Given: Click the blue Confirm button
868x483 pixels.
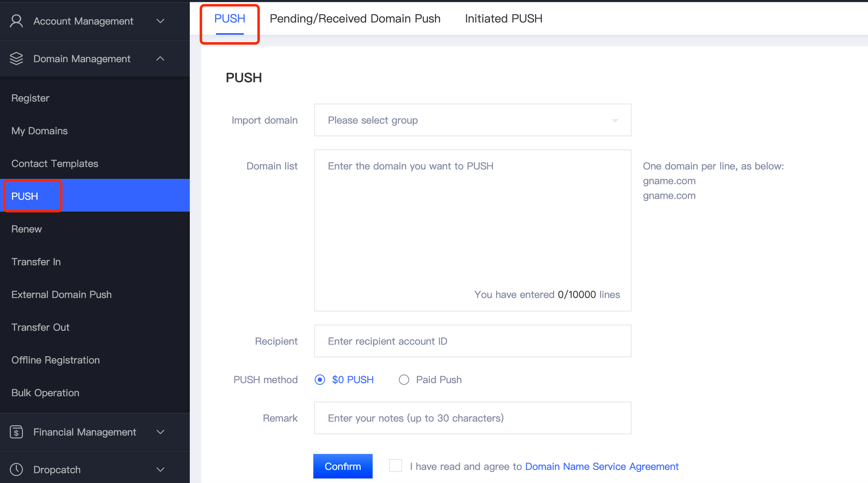Looking at the screenshot, I should [x=343, y=466].
